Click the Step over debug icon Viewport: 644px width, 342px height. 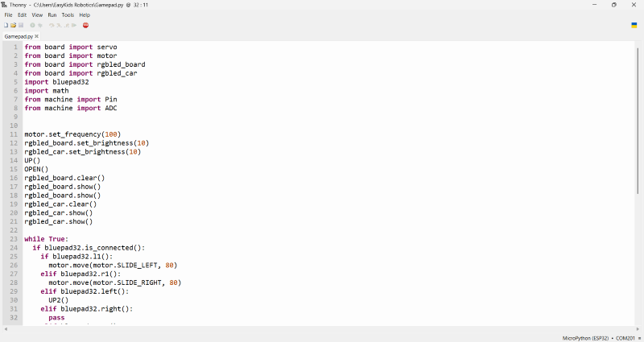coord(52,25)
